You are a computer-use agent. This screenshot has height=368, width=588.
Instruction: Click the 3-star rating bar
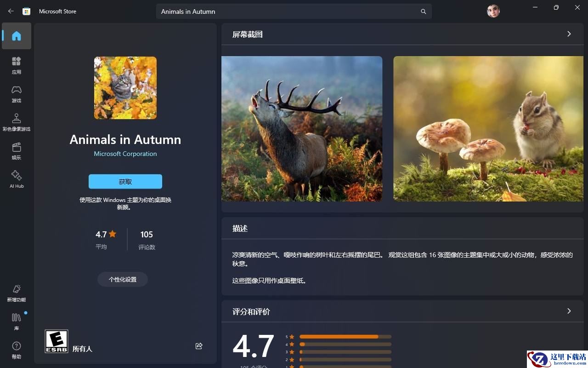point(345,352)
